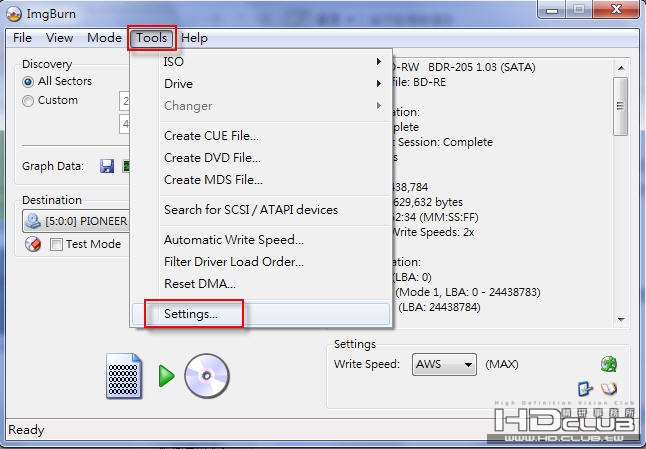
Task: Open Settings from Tools menu
Action: pos(261,314)
